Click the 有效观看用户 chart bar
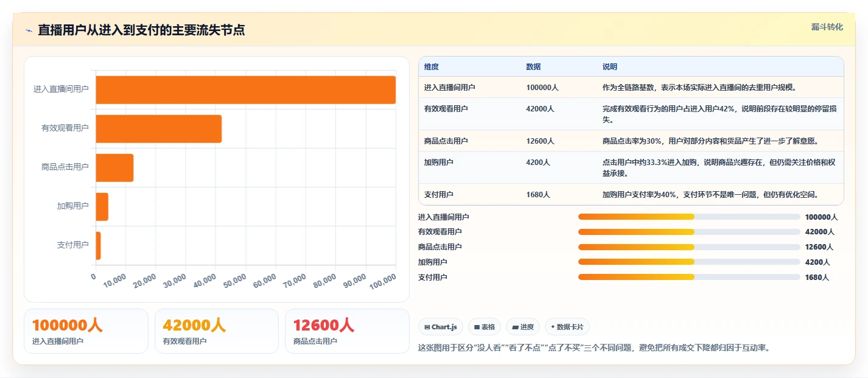This screenshot has height=378, width=868. click(x=159, y=128)
